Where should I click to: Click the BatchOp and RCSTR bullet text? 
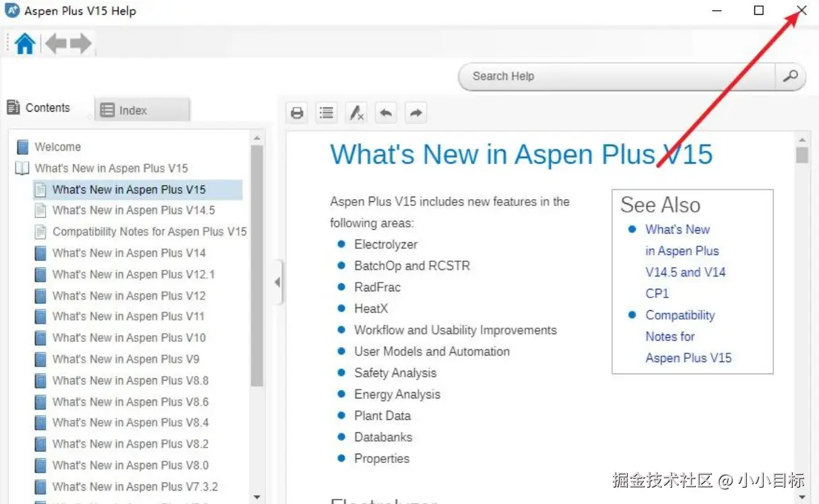(x=412, y=266)
